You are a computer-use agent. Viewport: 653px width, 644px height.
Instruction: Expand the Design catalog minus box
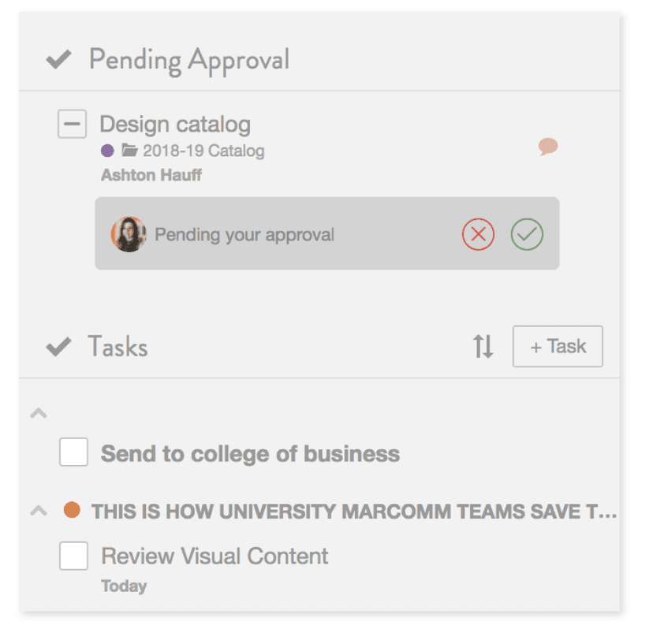coord(72,124)
